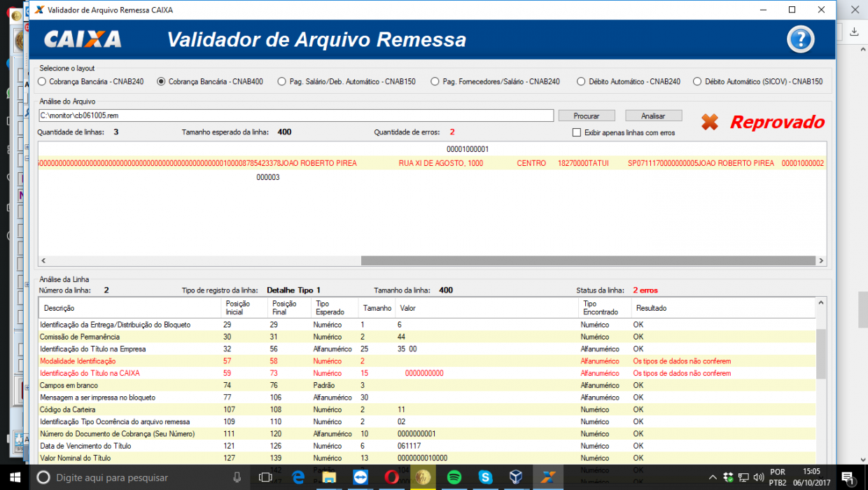The width and height of the screenshot is (868, 490).
Task: Select Identificação do Título na CAIXA row
Action: tap(427, 373)
